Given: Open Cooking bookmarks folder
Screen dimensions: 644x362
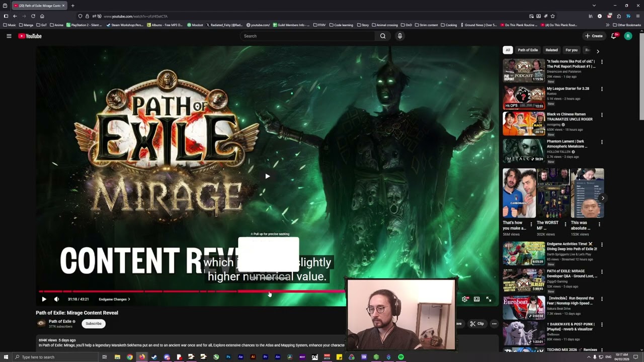Looking at the screenshot, I should pyautogui.click(x=448, y=25).
